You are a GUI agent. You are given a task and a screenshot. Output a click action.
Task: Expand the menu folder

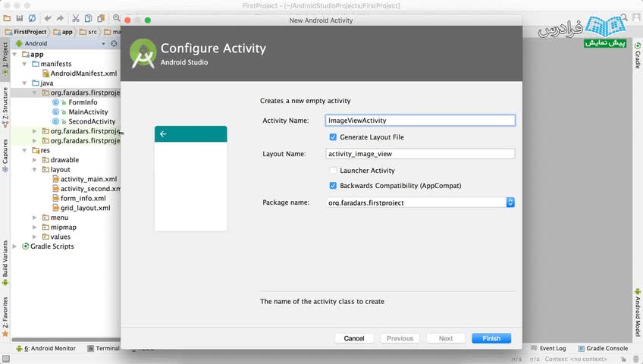pyautogui.click(x=35, y=218)
